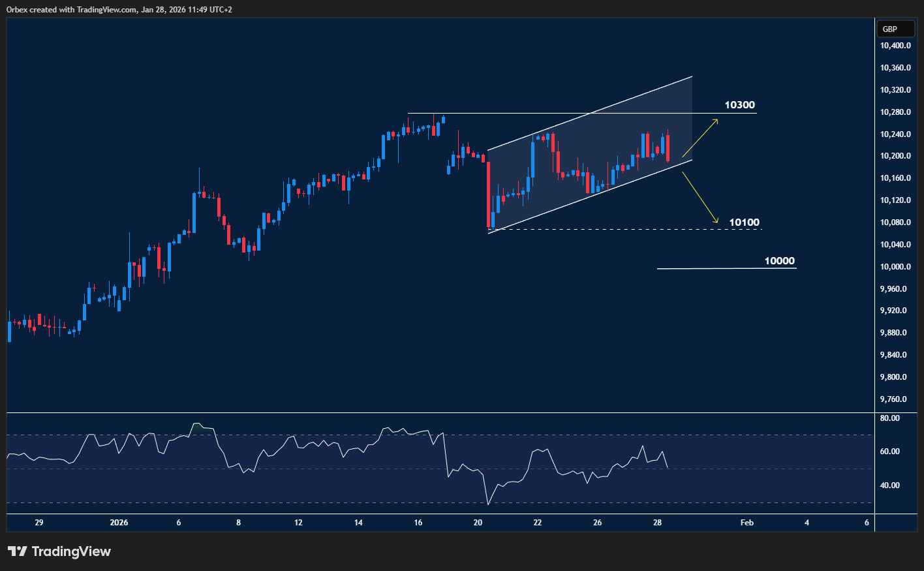Click the 10,400.0 price axis label
This screenshot has height=571, width=924.
point(895,46)
